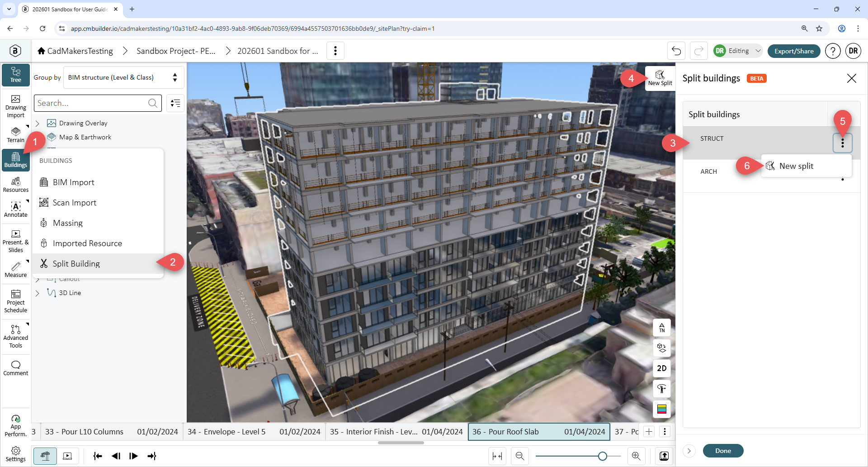The height and width of the screenshot is (467, 868).
Task: Open the Buildings menu in sidebar
Action: pyautogui.click(x=16, y=160)
